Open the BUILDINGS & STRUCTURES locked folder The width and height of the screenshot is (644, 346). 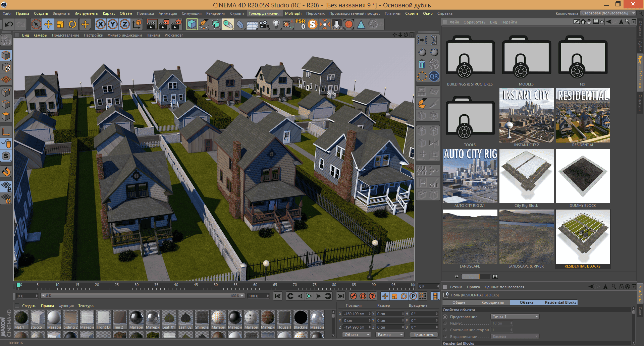[470, 57]
